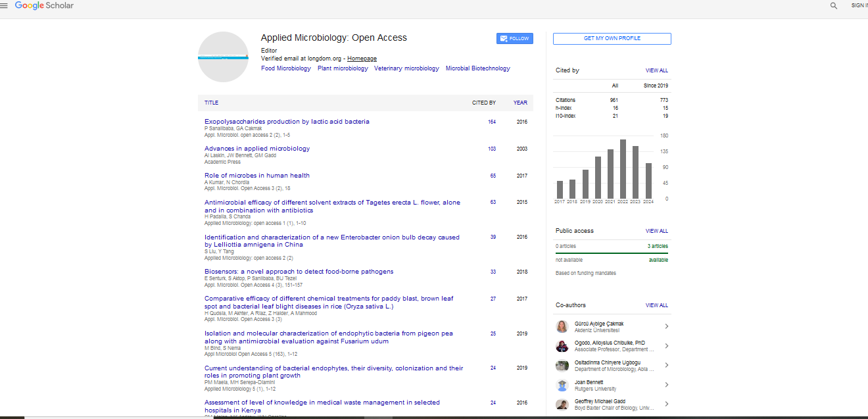Select the Food Microbiology interest tag
The width and height of the screenshot is (868, 419).
click(285, 68)
